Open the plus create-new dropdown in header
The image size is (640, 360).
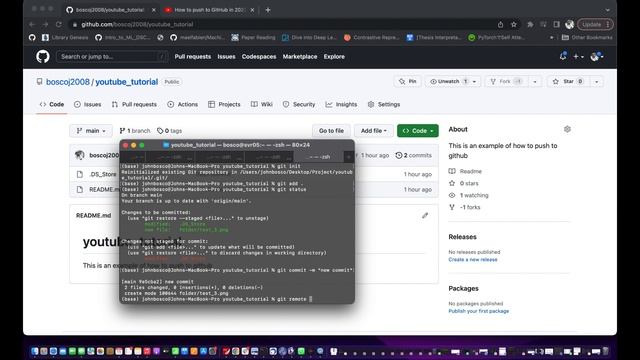(x=578, y=57)
